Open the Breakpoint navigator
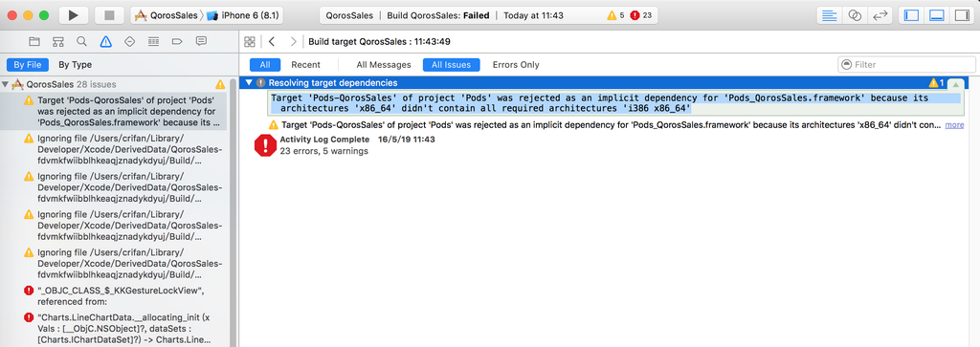 tap(177, 42)
